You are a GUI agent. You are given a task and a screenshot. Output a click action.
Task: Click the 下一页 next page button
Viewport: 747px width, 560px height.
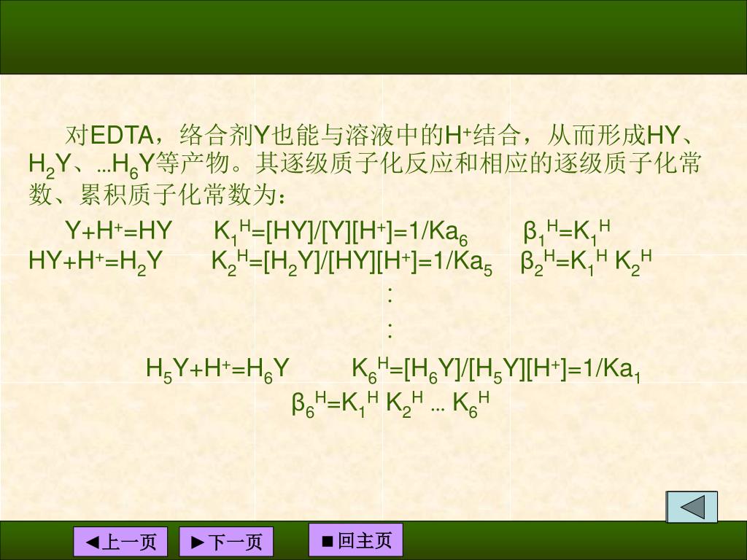[x=226, y=542]
